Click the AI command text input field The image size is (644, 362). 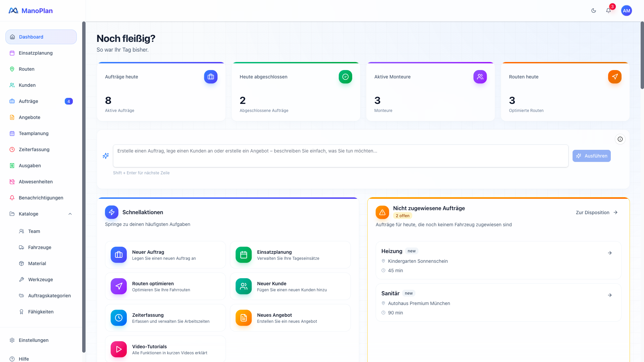[340, 156]
